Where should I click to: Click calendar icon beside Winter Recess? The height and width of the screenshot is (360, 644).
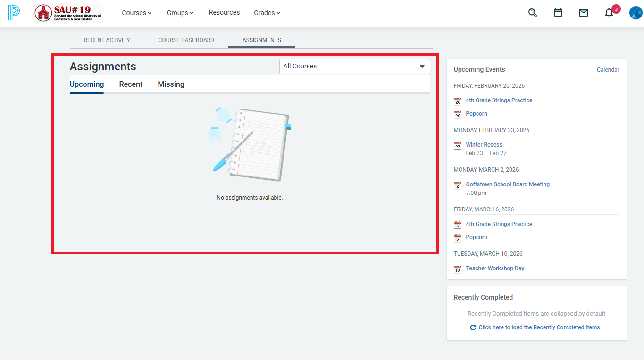(x=457, y=146)
